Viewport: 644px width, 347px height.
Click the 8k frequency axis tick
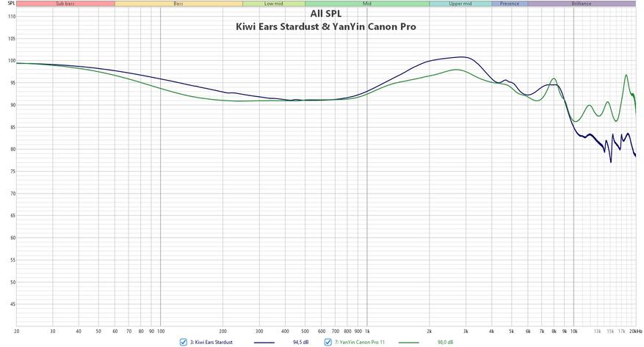click(554, 331)
